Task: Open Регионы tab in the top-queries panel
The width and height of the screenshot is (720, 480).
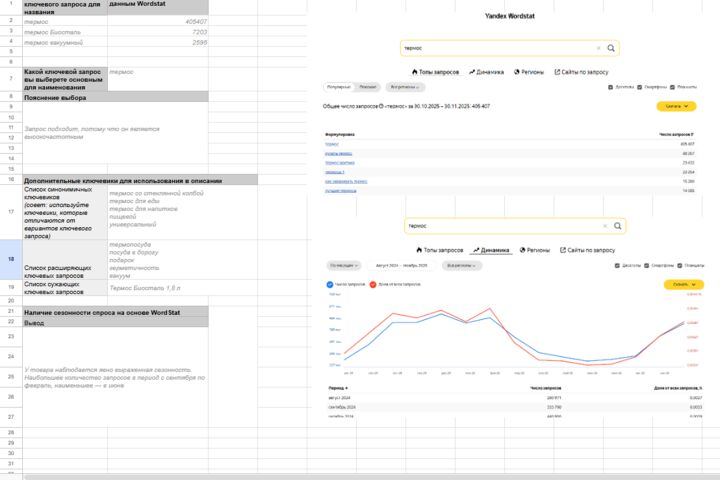Action: [529, 72]
